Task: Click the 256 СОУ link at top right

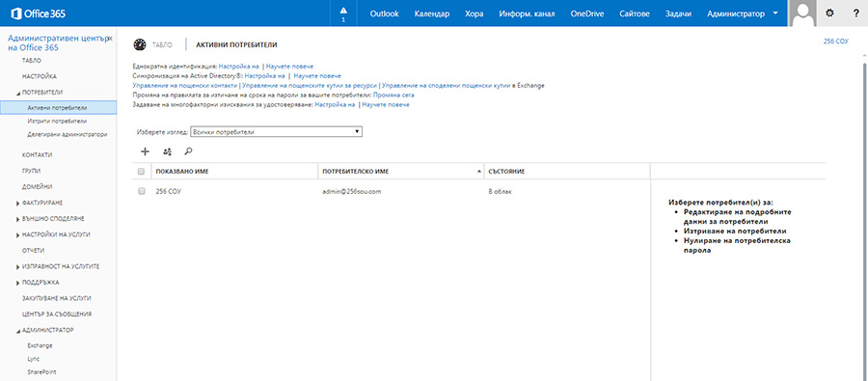Action: (x=836, y=41)
